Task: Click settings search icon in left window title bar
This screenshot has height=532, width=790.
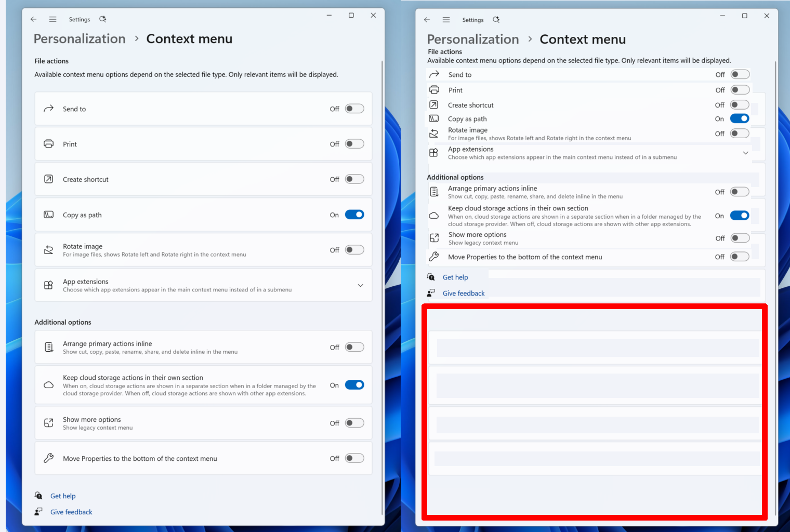Action: (x=103, y=19)
